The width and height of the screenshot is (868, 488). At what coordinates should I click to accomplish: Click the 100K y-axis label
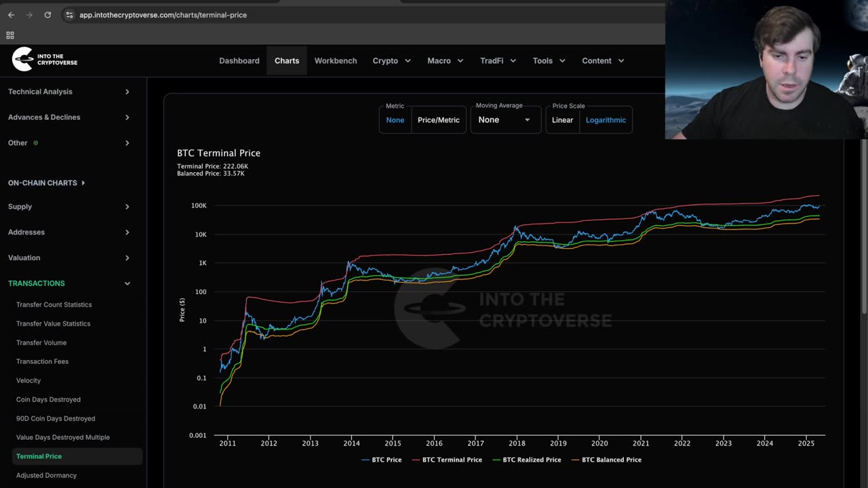click(x=199, y=206)
